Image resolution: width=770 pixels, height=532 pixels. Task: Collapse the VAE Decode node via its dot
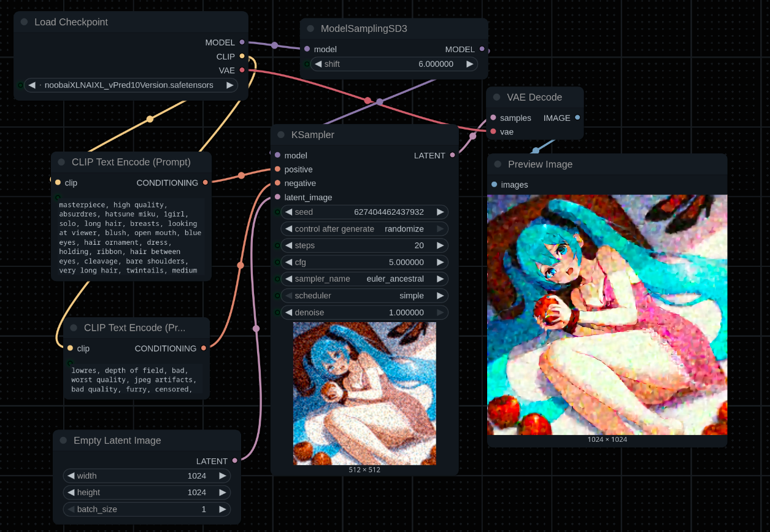[497, 98]
